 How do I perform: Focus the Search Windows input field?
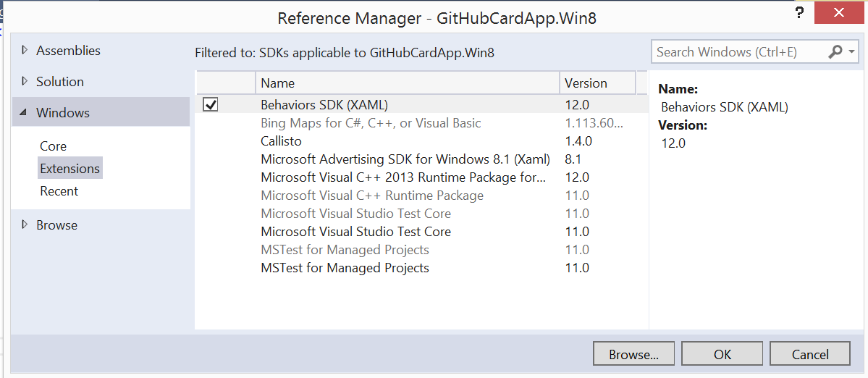[x=738, y=51]
